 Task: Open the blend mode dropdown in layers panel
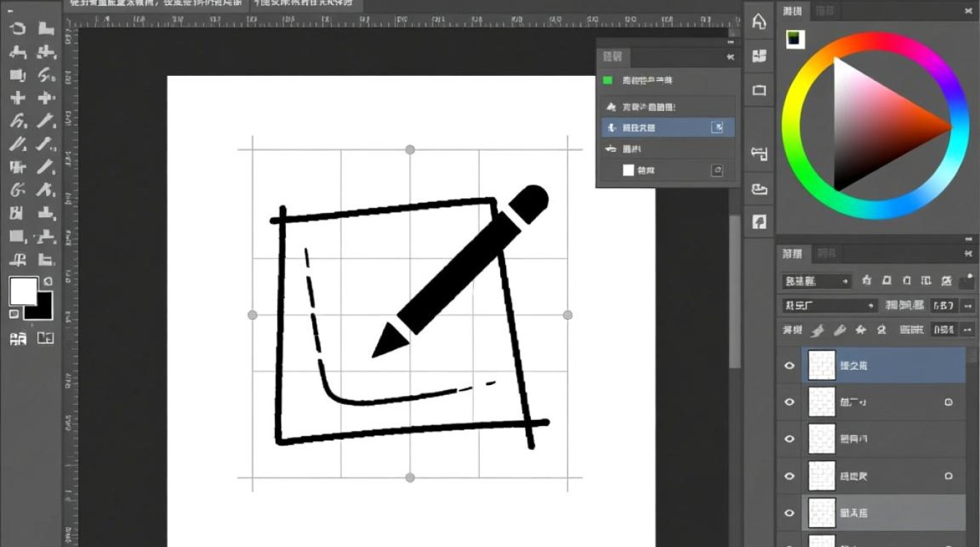click(828, 306)
